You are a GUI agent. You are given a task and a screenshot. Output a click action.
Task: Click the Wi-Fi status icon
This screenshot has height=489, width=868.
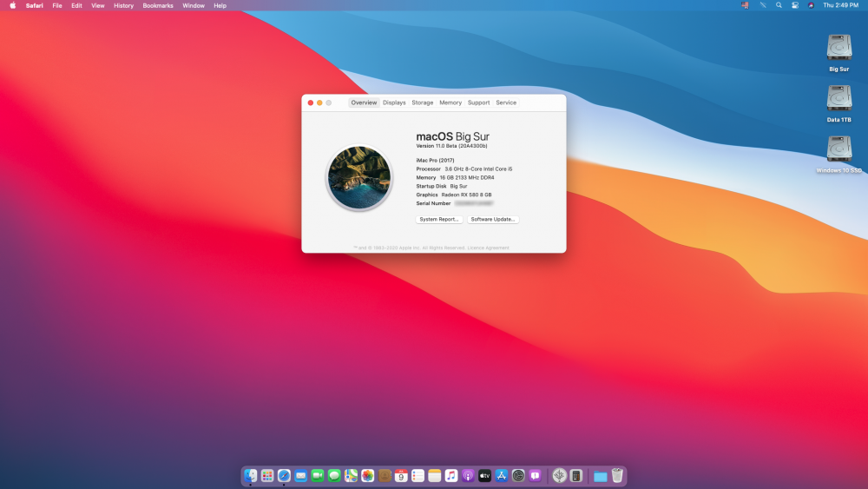(x=763, y=5)
